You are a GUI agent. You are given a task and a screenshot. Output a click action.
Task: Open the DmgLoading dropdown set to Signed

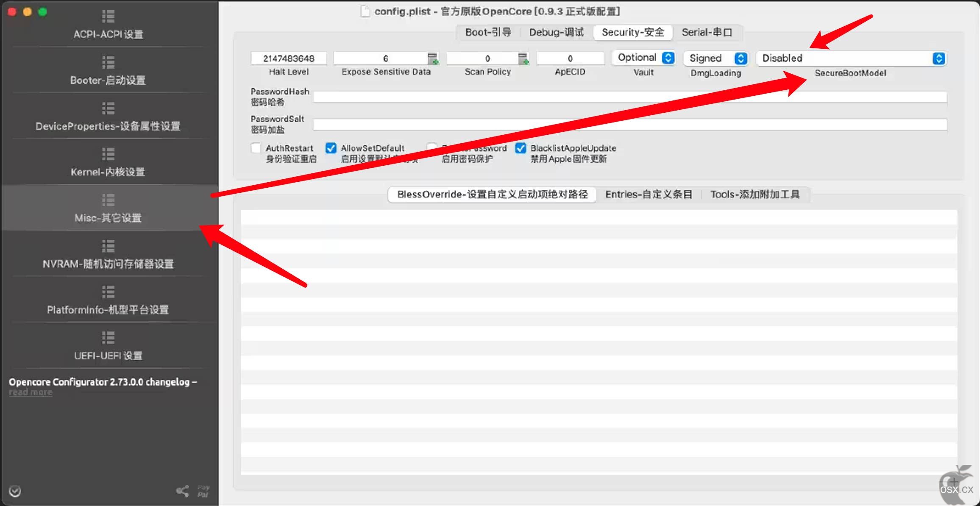point(716,58)
